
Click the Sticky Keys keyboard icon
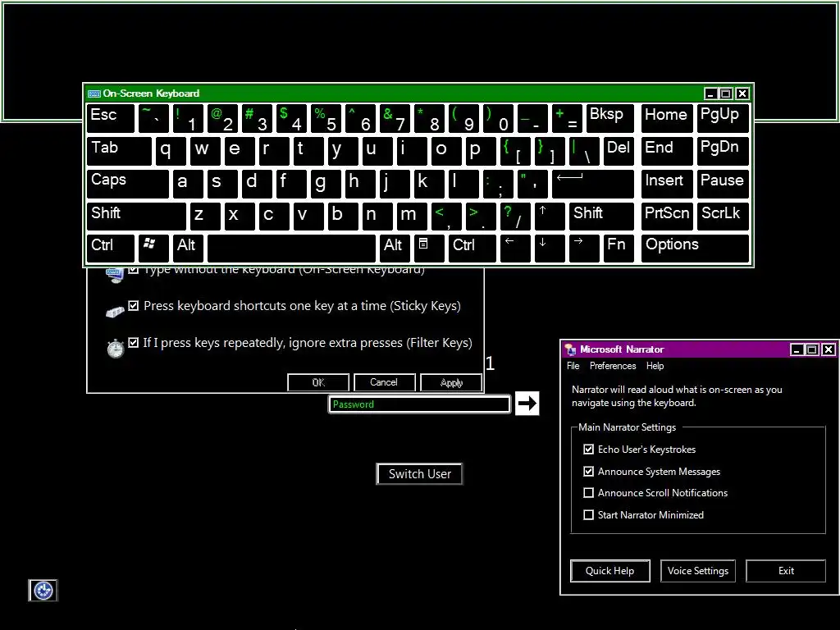click(115, 311)
